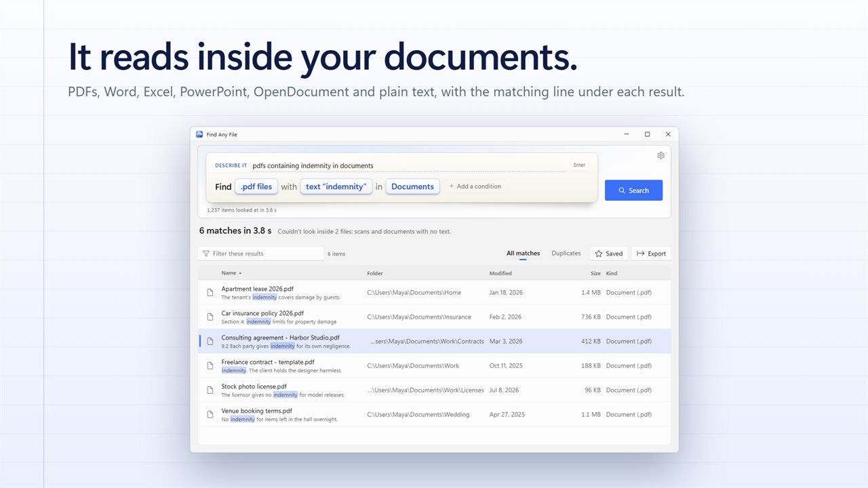
Task: Select "Apartment lease 2026.pdf" file name
Action: click(258, 289)
